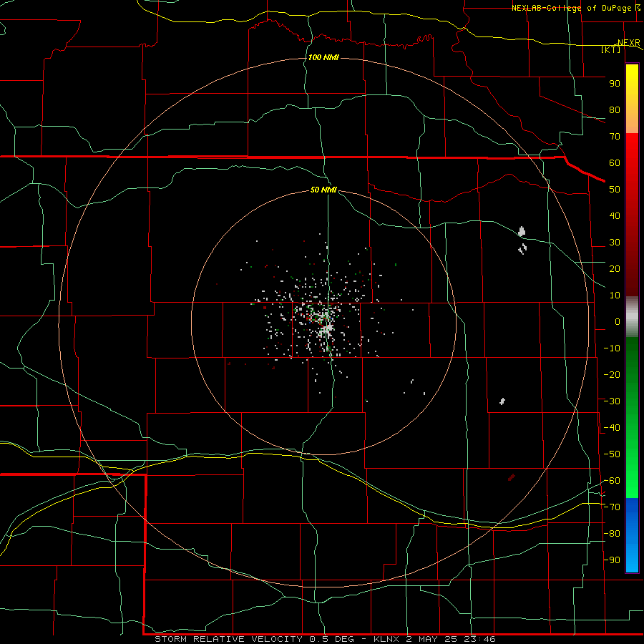This screenshot has width=644, height=644.
Task: Click the 30 value on velocity scale
Action: 615,243
